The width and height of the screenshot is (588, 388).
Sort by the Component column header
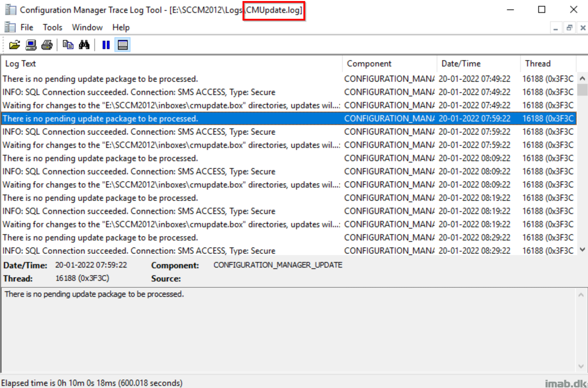coord(390,64)
